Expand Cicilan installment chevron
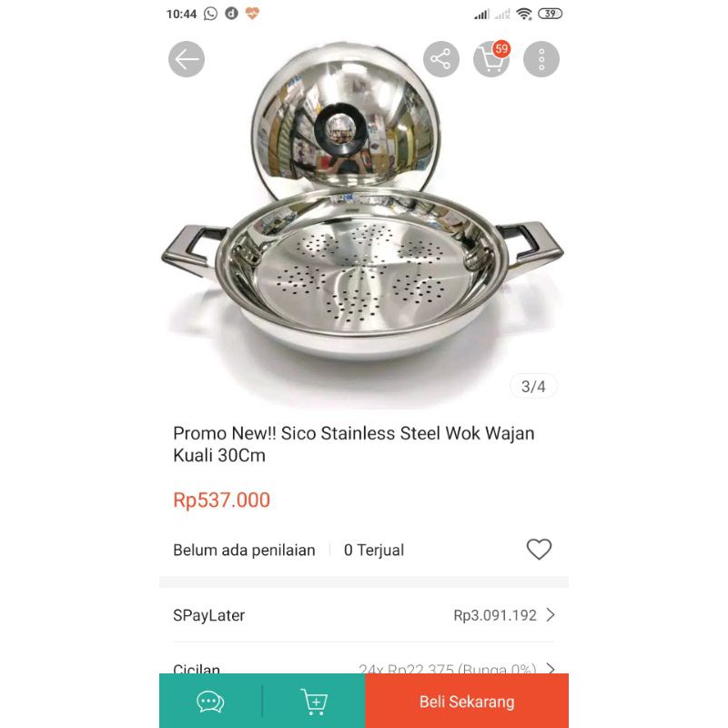Image resolution: width=728 pixels, height=728 pixels. [551, 669]
